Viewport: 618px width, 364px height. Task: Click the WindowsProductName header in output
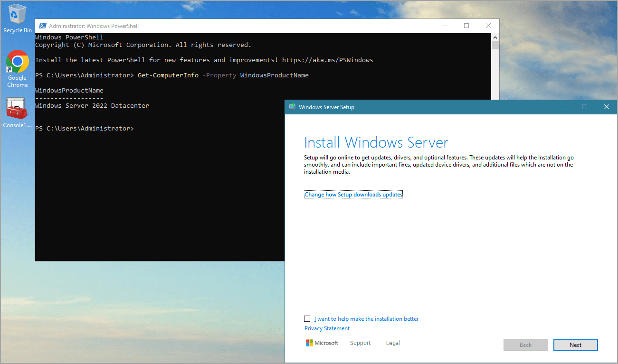coord(69,91)
